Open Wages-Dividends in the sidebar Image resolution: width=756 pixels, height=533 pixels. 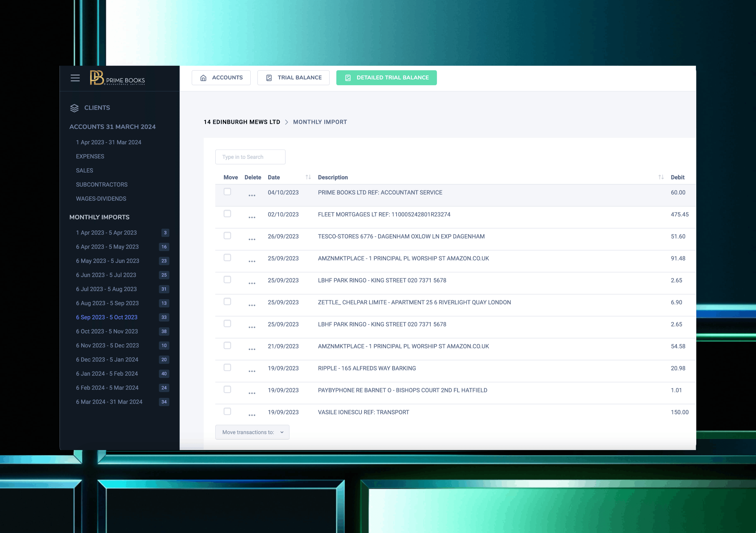coord(101,199)
